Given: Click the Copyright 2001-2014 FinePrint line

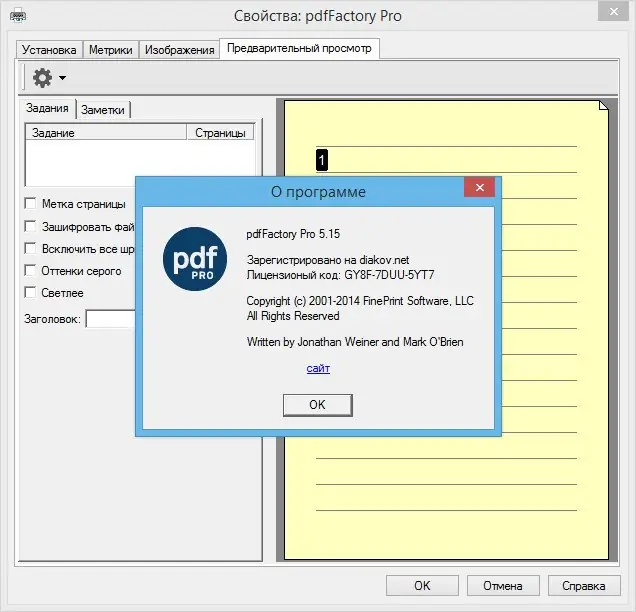Looking at the screenshot, I should coord(360,301).
